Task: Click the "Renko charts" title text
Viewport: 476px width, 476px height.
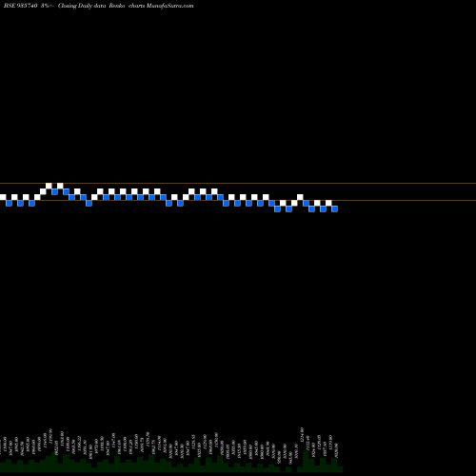Action: pyautogui.click(x=127, y=6)
